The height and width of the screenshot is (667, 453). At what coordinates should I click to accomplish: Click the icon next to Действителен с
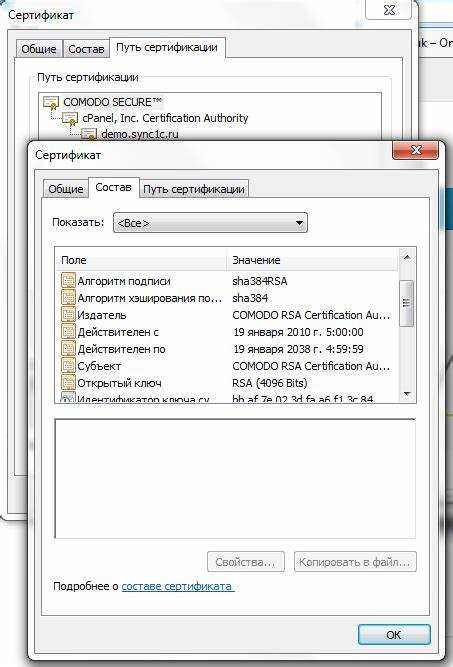tap(68, 332)
